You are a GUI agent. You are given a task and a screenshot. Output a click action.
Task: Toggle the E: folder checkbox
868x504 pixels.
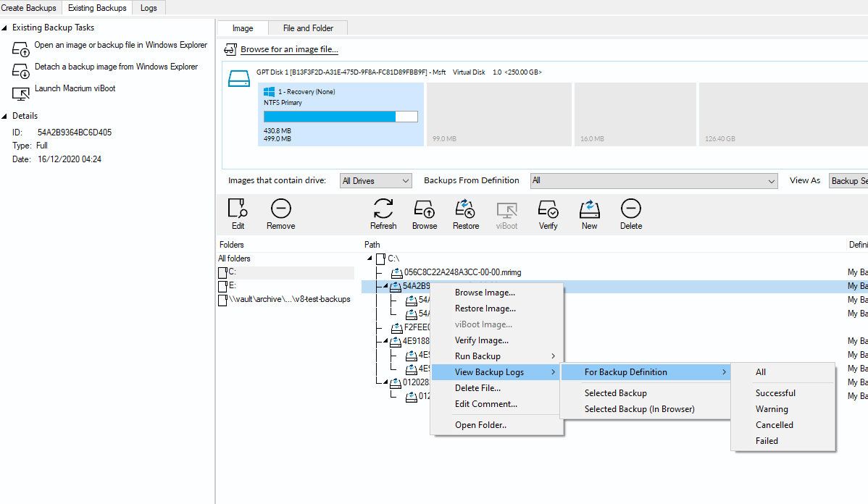(222, 286)
